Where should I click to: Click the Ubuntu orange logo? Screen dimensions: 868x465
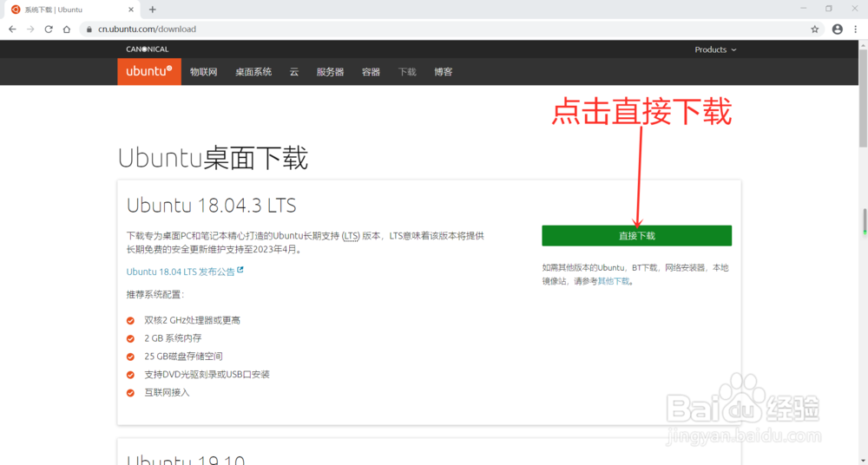tap(149, 71)
